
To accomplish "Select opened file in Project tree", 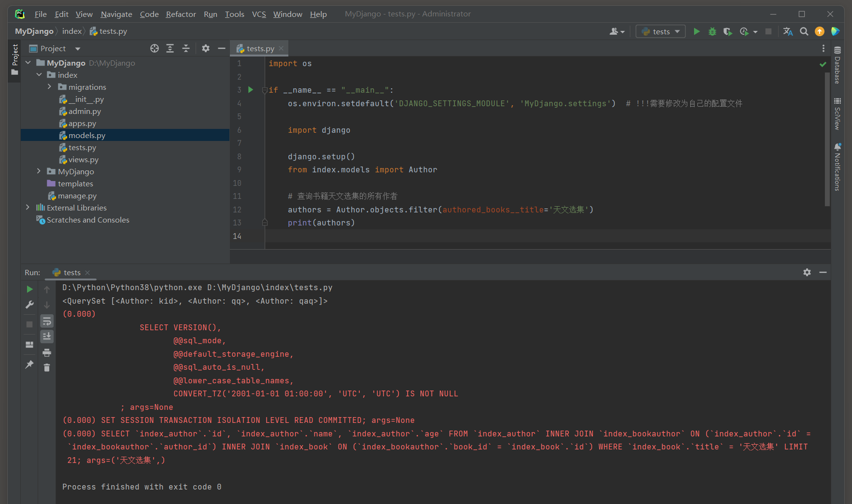I will 155,48.
